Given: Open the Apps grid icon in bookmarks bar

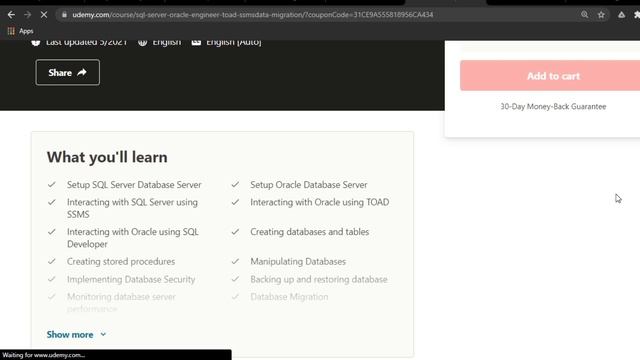Looking at the screenshot, I should [x=11, y=31].
